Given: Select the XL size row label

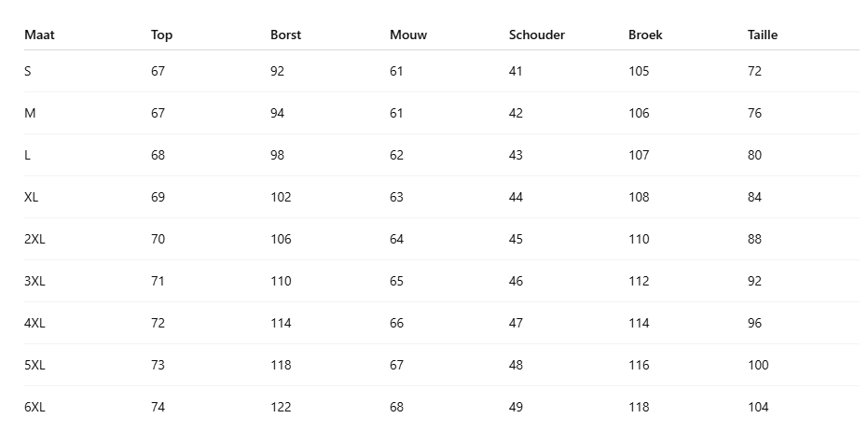Looking at the screenshot, I should [x=32, y=197].
